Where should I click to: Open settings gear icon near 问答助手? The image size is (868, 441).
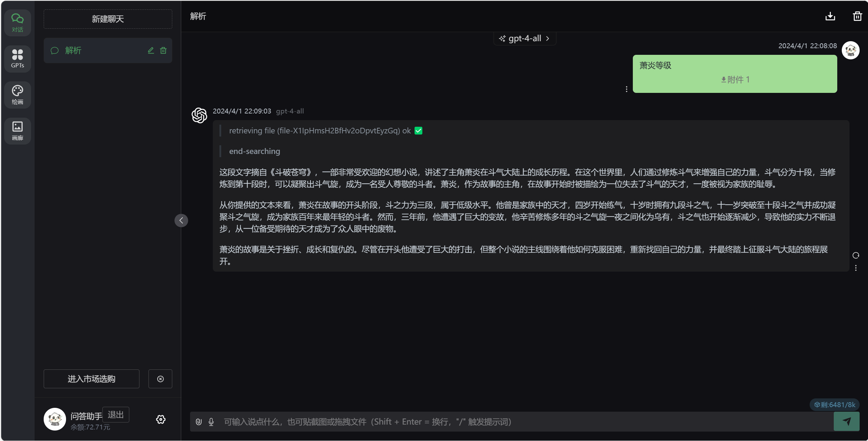pos(160,419)
